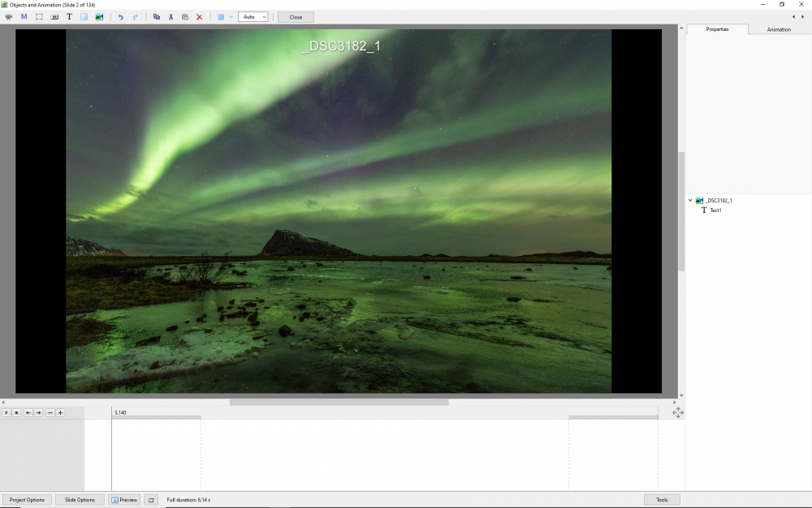Open Project Options
This screenshot has height=508, width=812.
pos(27,500)
